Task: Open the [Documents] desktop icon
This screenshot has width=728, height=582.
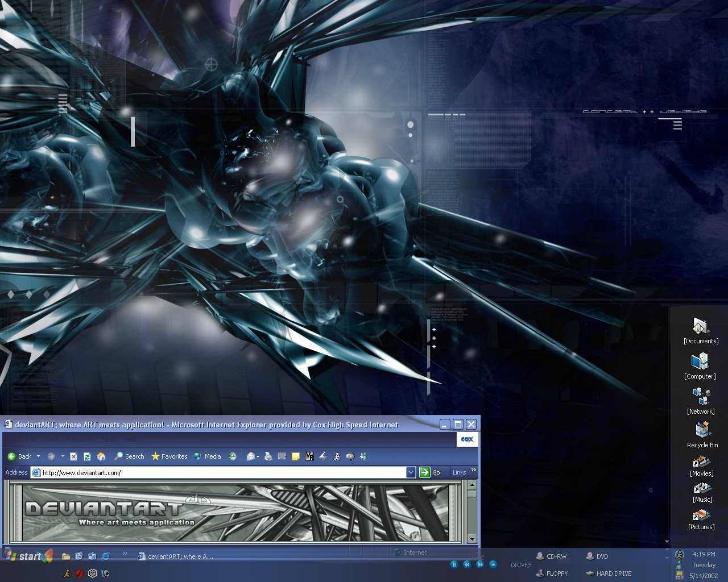Action: 701,332
